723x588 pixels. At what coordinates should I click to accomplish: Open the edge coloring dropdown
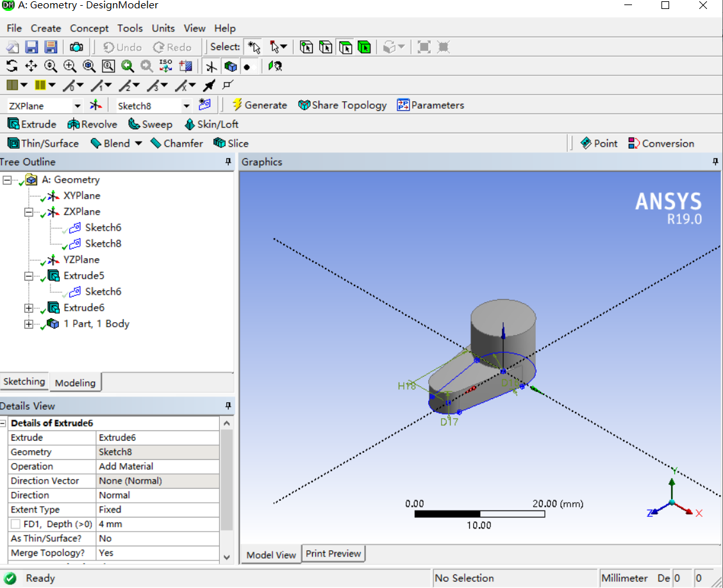click(x=52, y=85)
